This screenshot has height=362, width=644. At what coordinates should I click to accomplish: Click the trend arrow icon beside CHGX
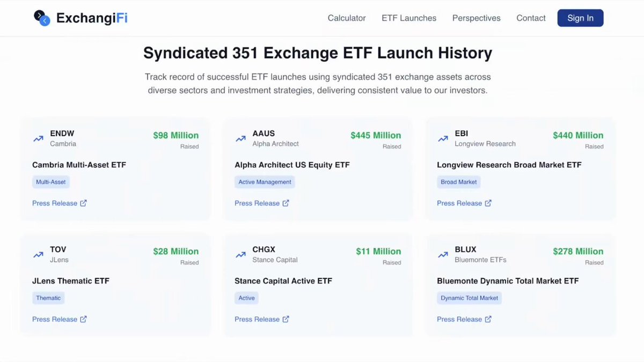(240, 255)
